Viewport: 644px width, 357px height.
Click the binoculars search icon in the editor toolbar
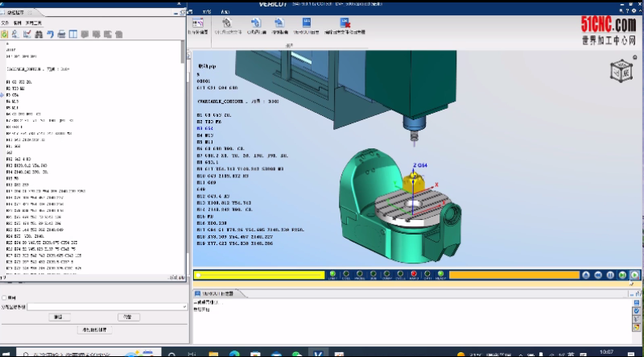click(x=39, y=34)
